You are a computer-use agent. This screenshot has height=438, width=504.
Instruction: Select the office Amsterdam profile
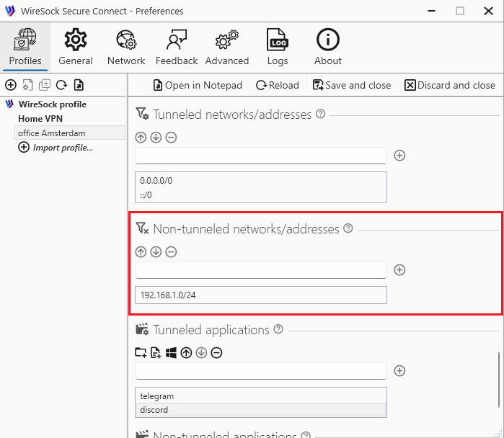tap(70, 133)
